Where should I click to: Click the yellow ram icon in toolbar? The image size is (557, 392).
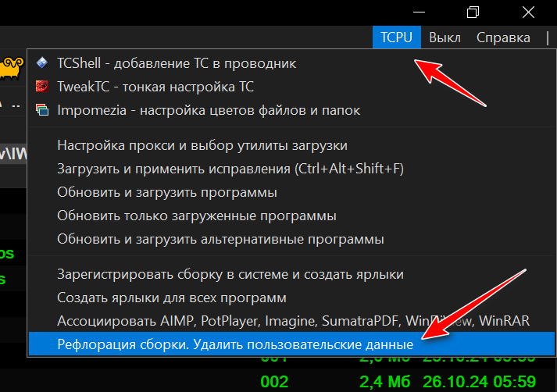12,68
